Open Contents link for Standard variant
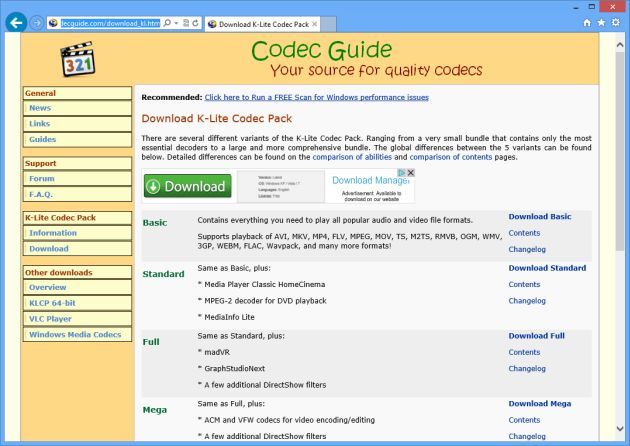The height and width of the screenshot is (446, 630). coord(524,284)
